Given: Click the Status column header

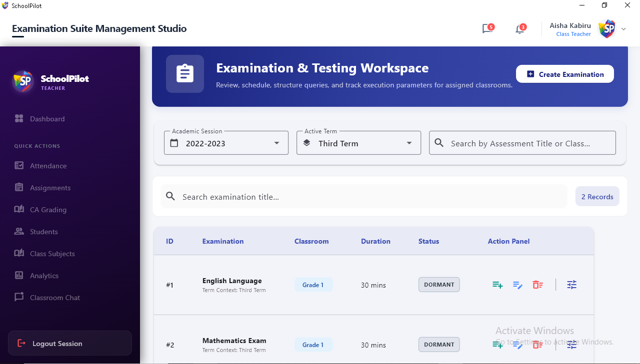Looking at the screenshot, I should [428, 241].
